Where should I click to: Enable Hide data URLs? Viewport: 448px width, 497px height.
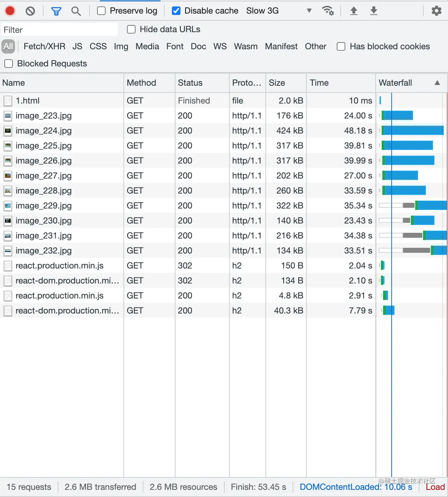pos(131,29)
